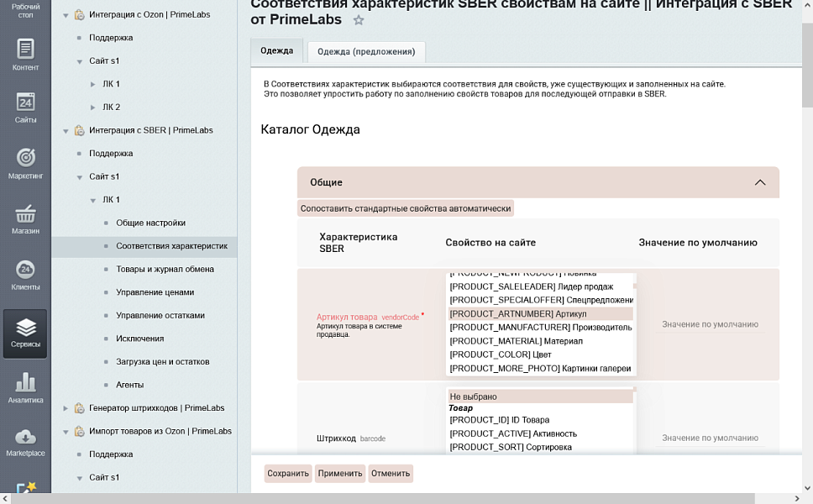The height and width of the screenshot is (504, 813).
Task: Open the Контент sidebar section
Action: [24, 55]
